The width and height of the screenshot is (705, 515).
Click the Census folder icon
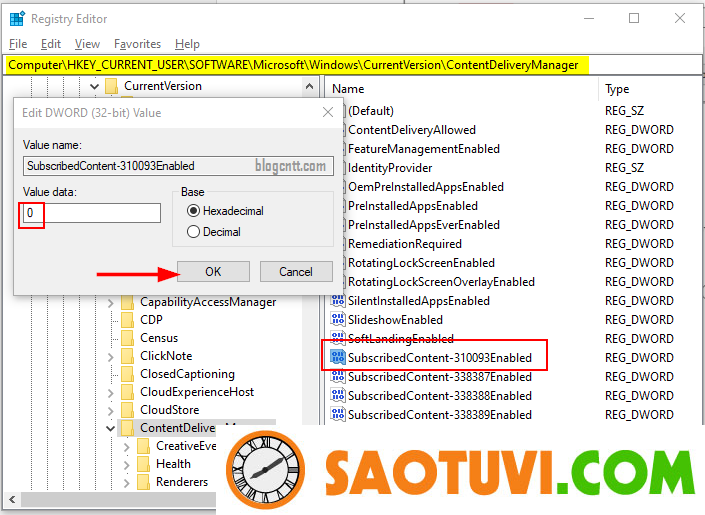click(x=128, y=338)
